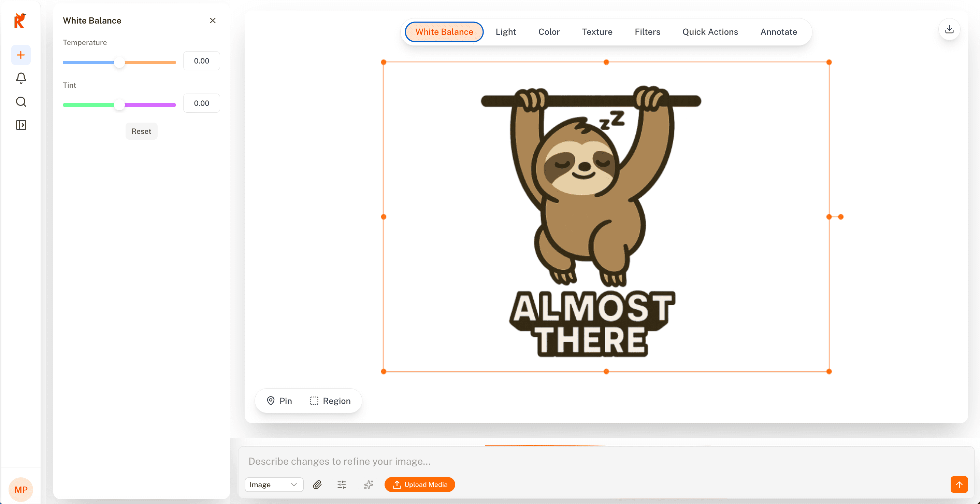The width and height of the screenshot is (980, 504).
Task: Switch to the Filters tab
Action: click(648, 32)
